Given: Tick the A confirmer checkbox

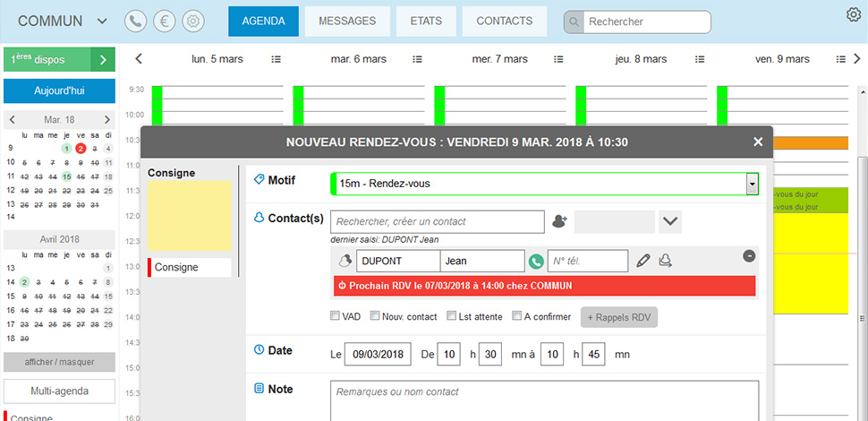Looking at the screenshot, I should point(517,315).
